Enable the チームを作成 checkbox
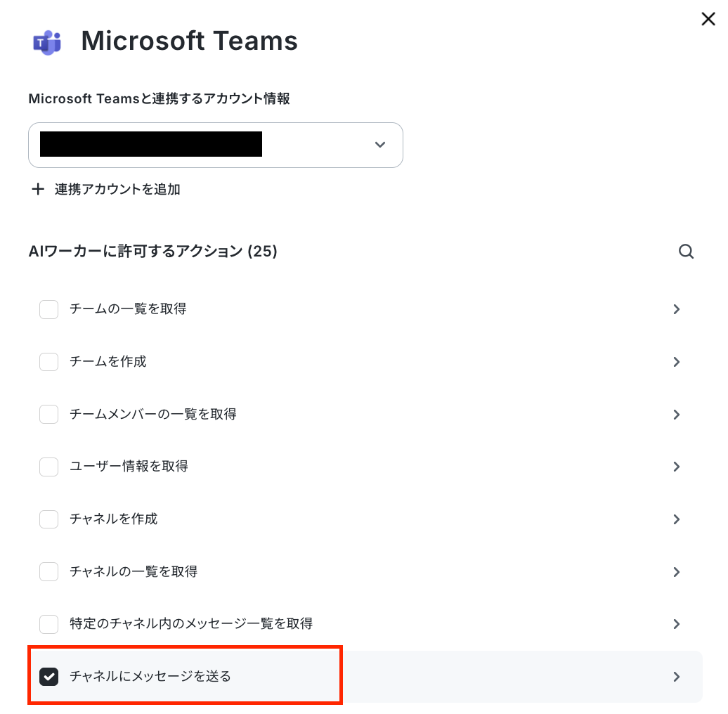The width and height of the screenshot is (728, 714). click(48, 362)
